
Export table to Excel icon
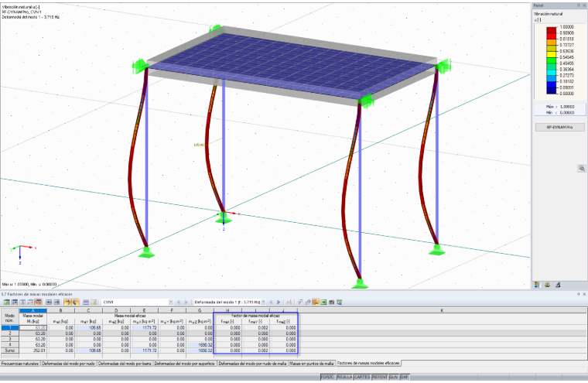[323, 302]
